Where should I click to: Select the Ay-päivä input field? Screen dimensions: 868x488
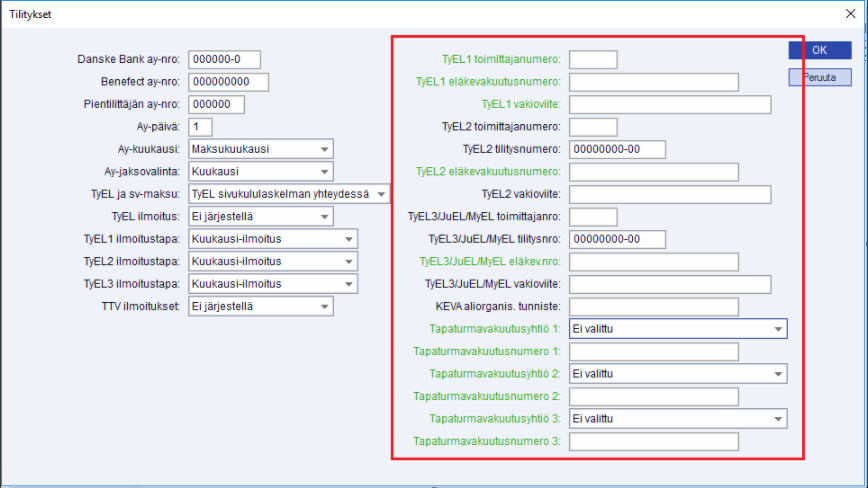[200, 127]
